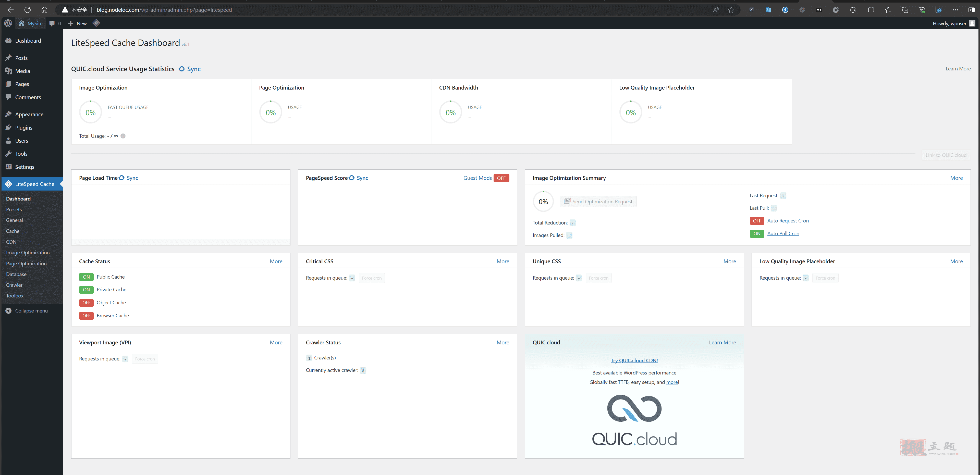980x475 pixels.
Task: Open Auto Pull Cron link
Action: point(783,233)
